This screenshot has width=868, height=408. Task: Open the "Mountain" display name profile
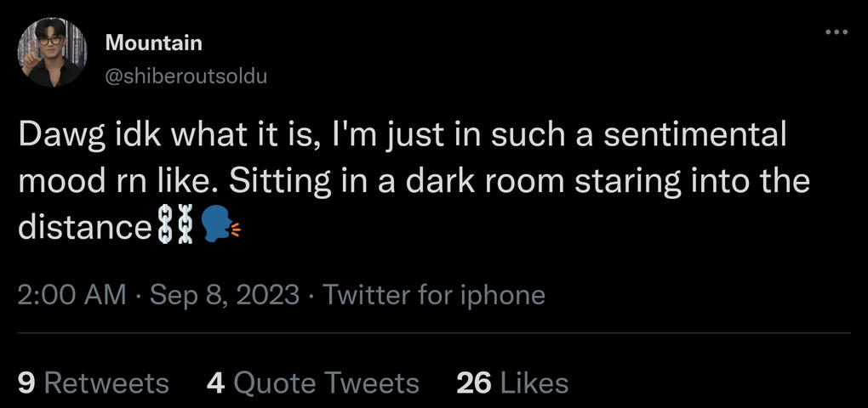click(x=153, y=42)
